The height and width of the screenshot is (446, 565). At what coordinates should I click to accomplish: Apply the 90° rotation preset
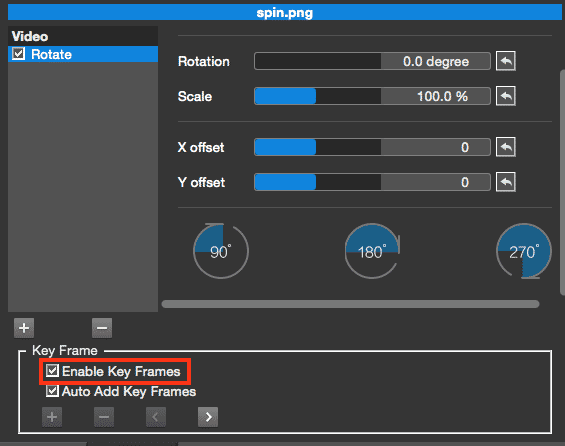pos(221,251)
